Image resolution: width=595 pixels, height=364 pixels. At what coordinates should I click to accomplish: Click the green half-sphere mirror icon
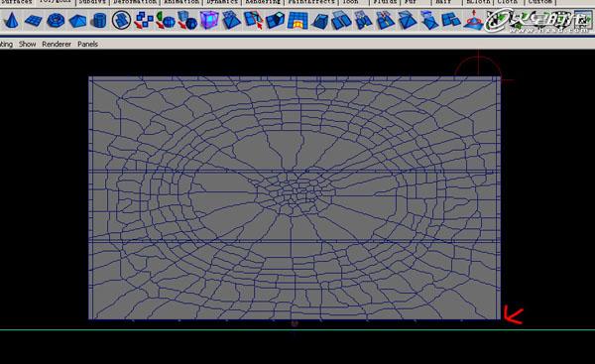click(166, 21)
